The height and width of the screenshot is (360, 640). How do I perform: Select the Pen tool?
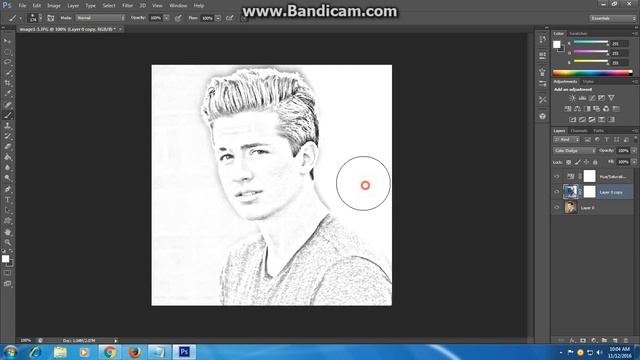tap(7, 189)
